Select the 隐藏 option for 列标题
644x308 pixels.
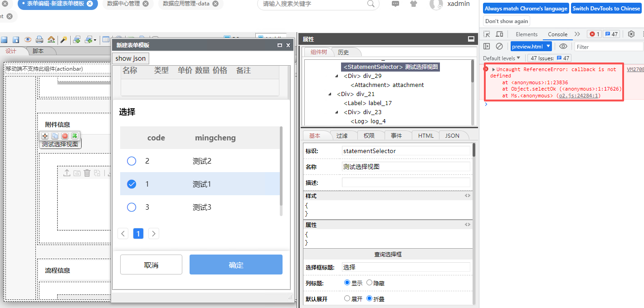click(x=370, y=282)
